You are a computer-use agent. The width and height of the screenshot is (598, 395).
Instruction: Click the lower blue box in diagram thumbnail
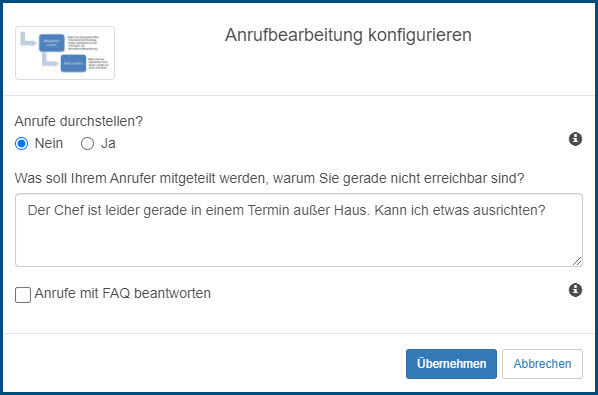(73, 63)
